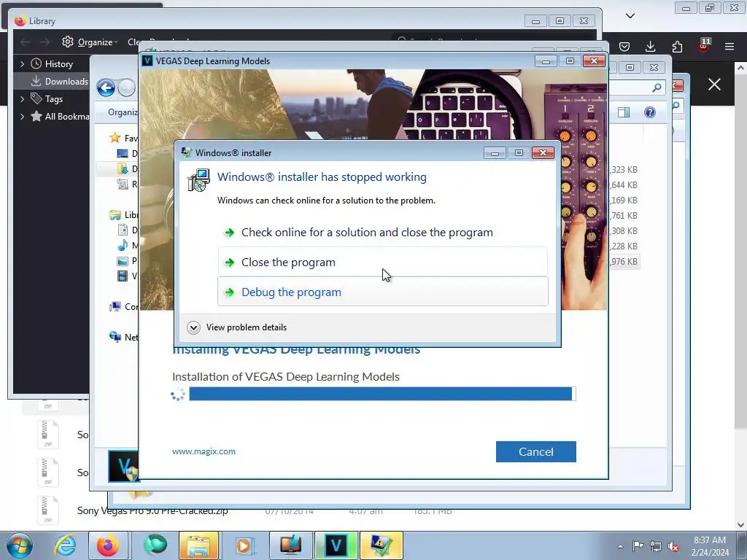Expand the All Bookmarks tree node
Image resolution: width=747 pixels, height=560 pixels.
click(x=22, y=116)
